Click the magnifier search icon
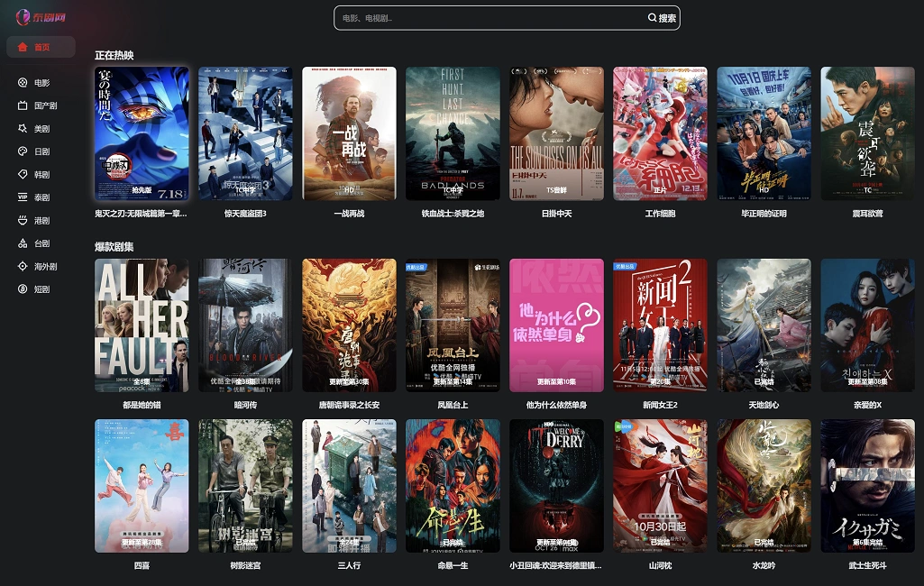The width and height of the screenshot is (924, 586). (652, 18)
